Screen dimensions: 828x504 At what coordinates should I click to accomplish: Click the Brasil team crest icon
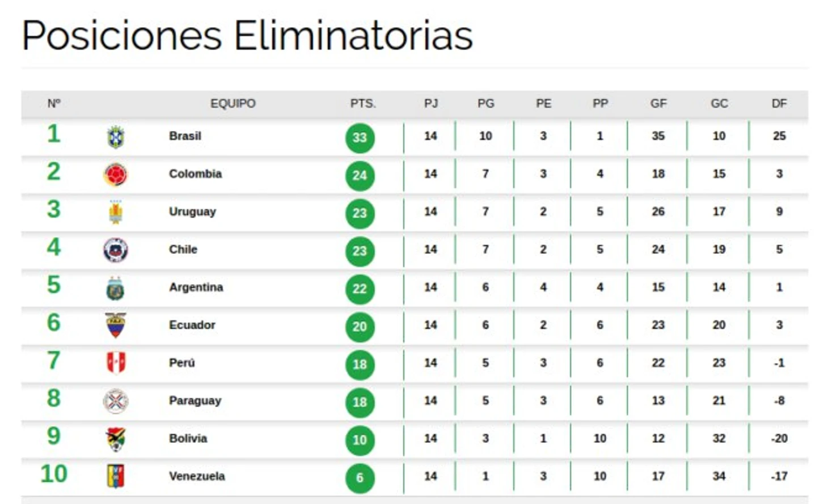click(116, 137)
